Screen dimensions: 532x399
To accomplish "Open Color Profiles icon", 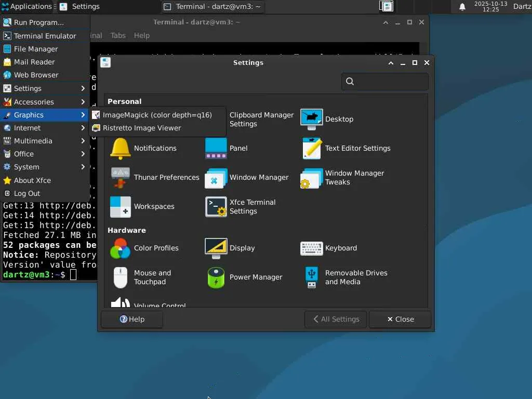I will tap(121, 248).
